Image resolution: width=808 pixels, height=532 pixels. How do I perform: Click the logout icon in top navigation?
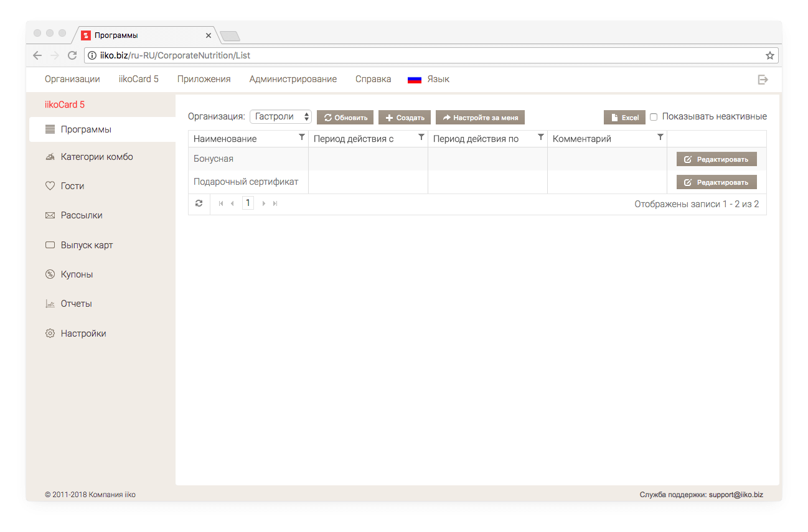pyautogui.click(x=763, y=80)
